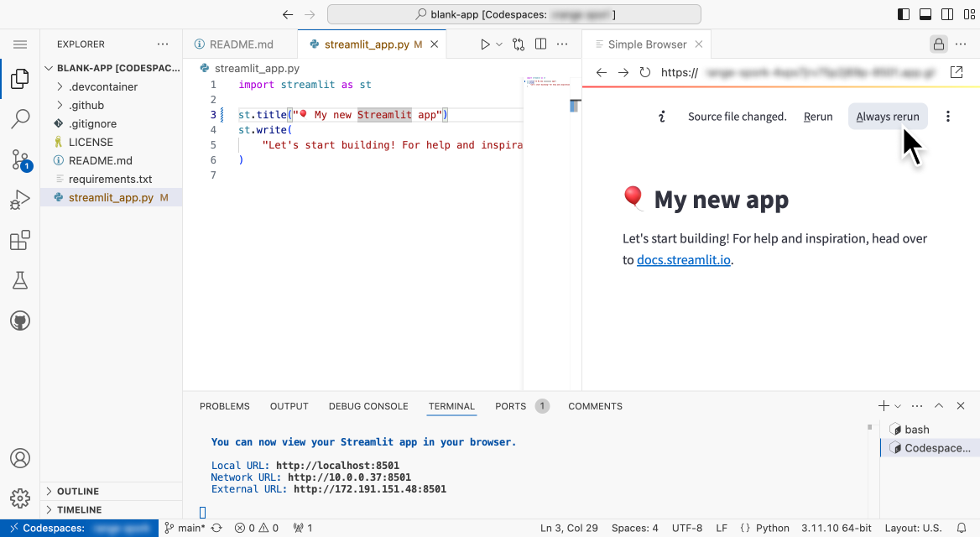This screenshot has width=980, height=537.
Task: Open the docs.streamlit.io link
Action: tap(683, 259)
